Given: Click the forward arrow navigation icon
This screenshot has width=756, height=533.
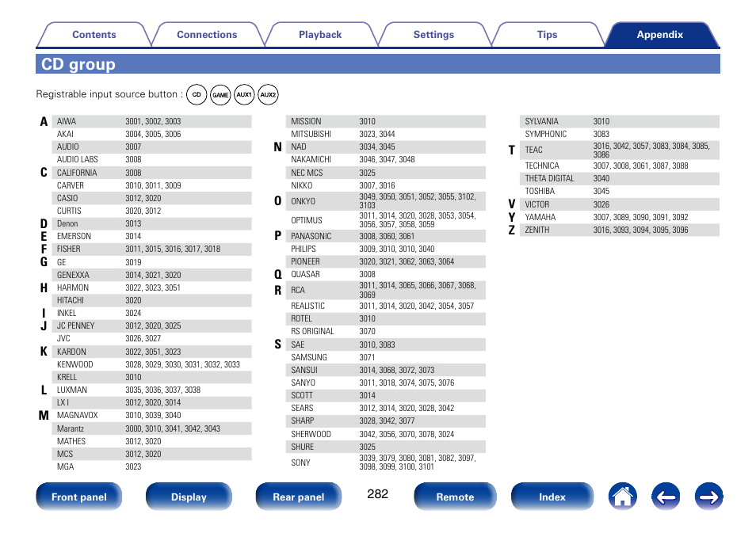Looking at the screenshot, I should click(x=708, y=497).
